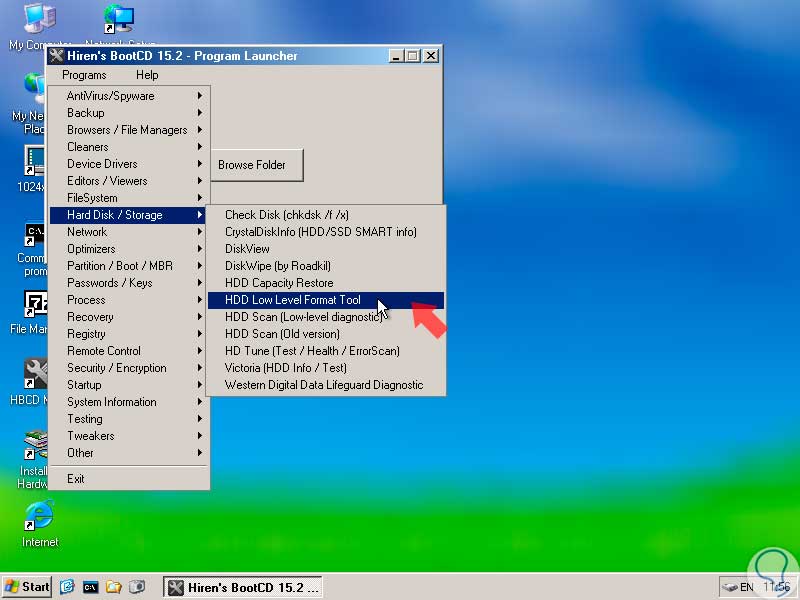Open the Recovery menu item
The height and width of the screenshot is (600, 800).
pyautogui.click(x=129, y=317)
